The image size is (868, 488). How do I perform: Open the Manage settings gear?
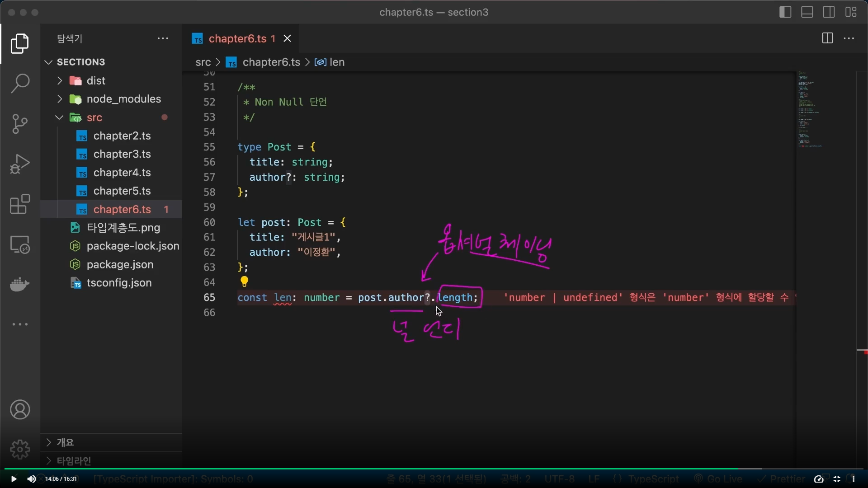point(20,449)
